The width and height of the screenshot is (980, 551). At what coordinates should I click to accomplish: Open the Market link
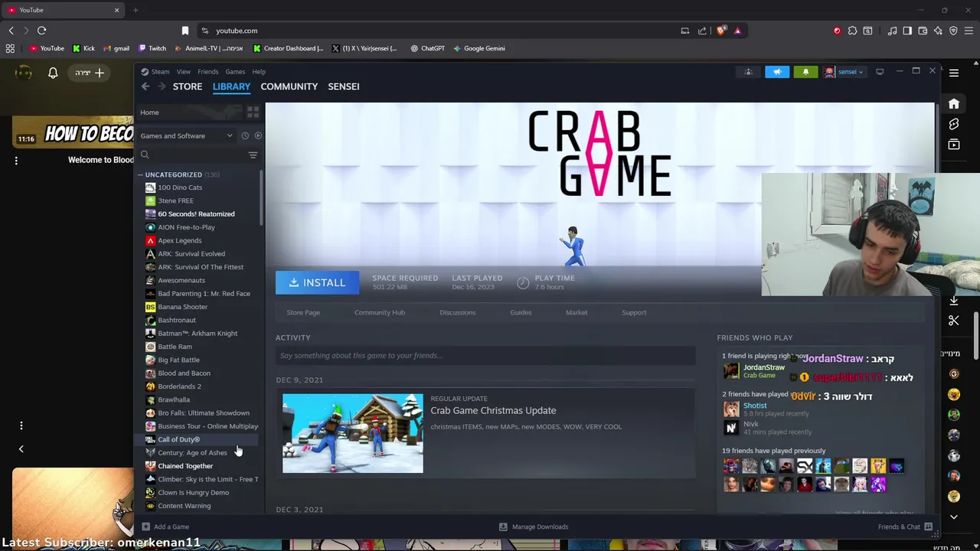[x=577, y=312]
